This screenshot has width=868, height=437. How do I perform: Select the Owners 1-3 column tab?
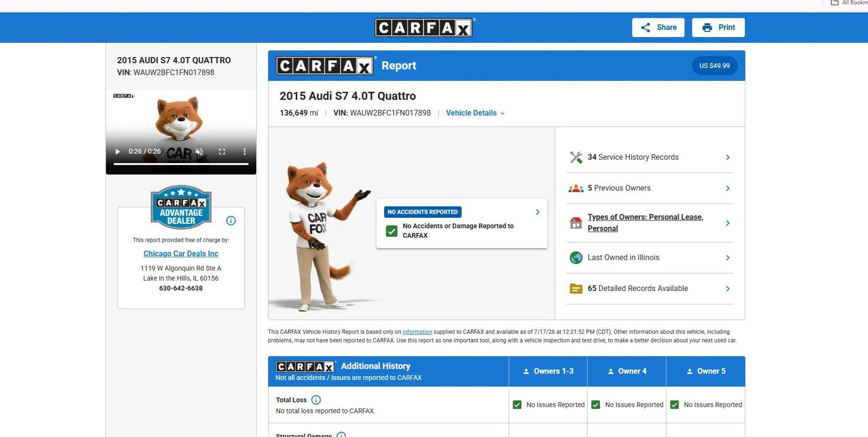click(548, 371)
